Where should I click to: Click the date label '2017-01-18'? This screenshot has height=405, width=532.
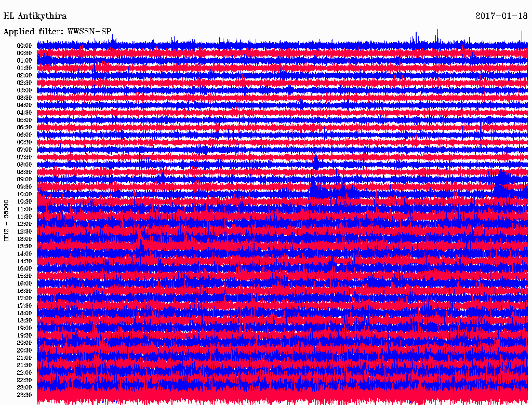coord(501,16)
